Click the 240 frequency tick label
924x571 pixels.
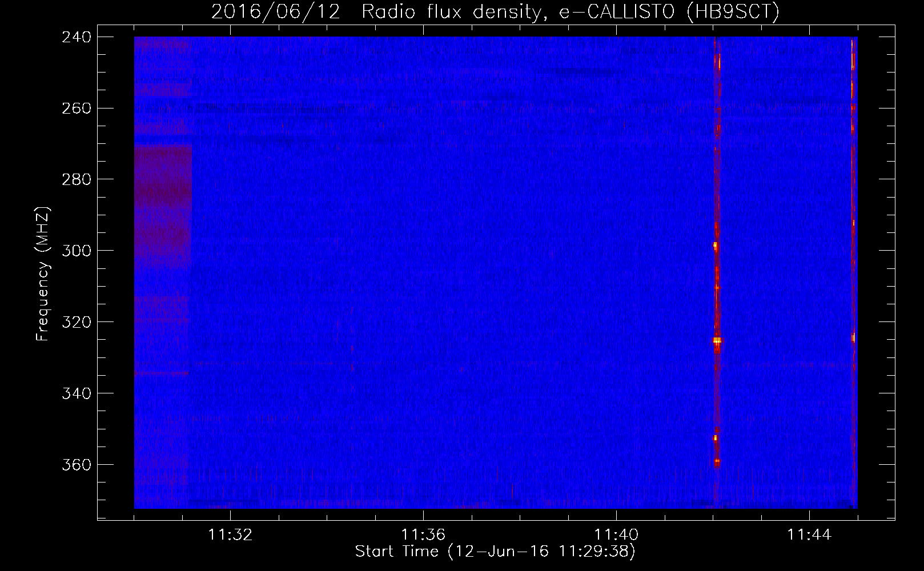coord(77,37)
